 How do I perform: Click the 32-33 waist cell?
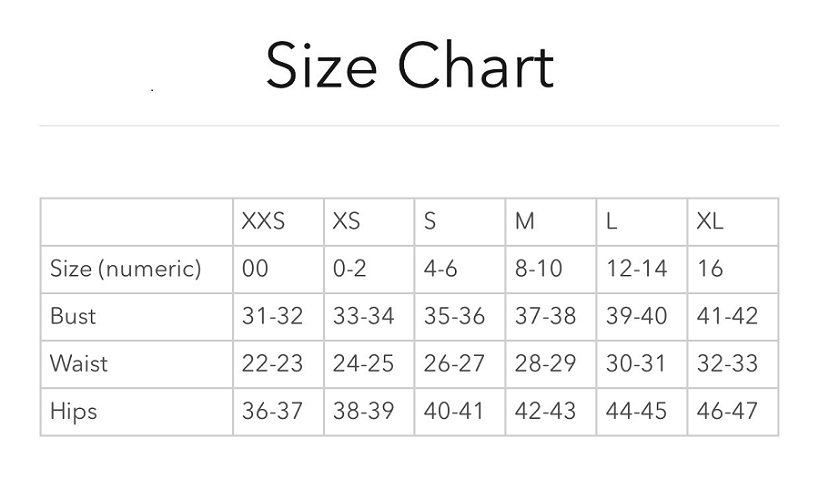tap(727, 363)
